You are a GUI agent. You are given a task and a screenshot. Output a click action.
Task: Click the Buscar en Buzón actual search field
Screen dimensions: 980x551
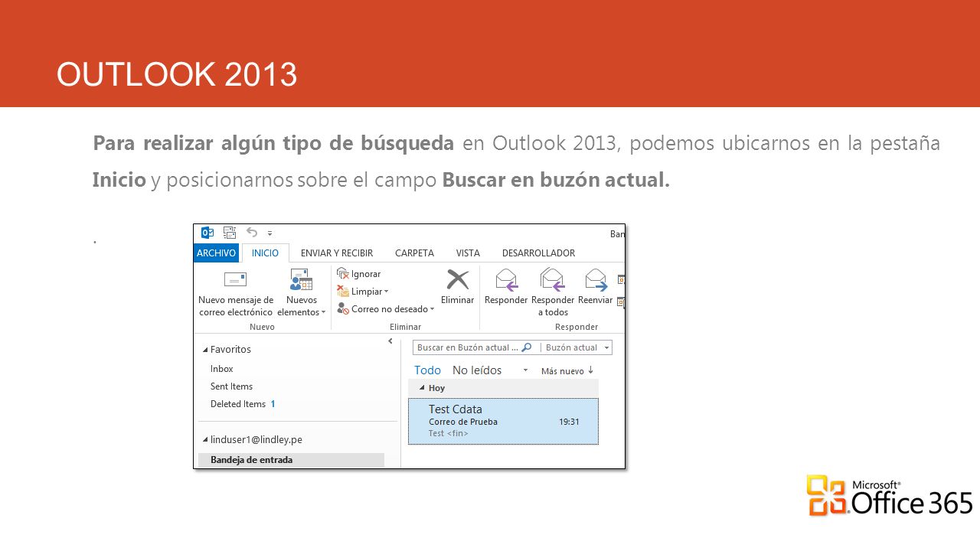pyautogui.click(x=467, y=347)
